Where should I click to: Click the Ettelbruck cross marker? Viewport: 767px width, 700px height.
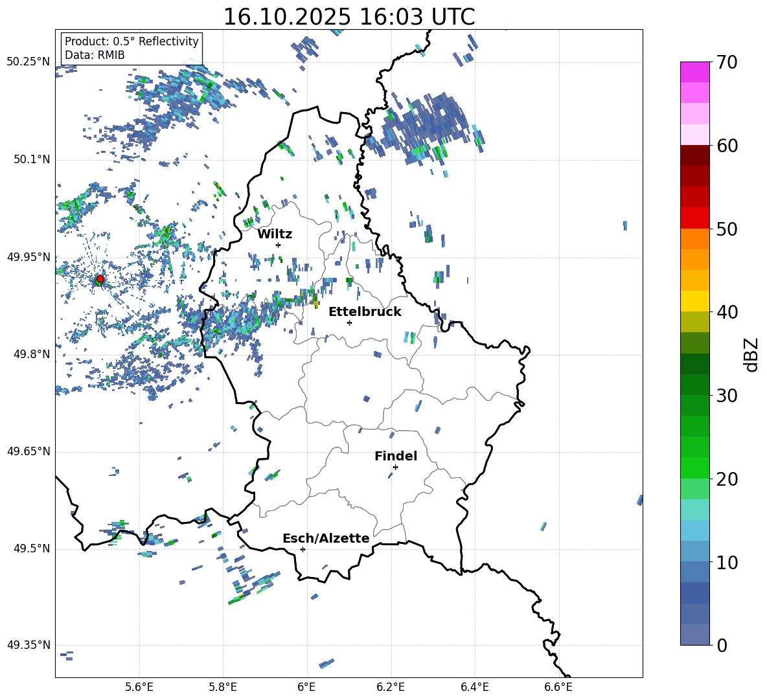click(x=349, y=322)
